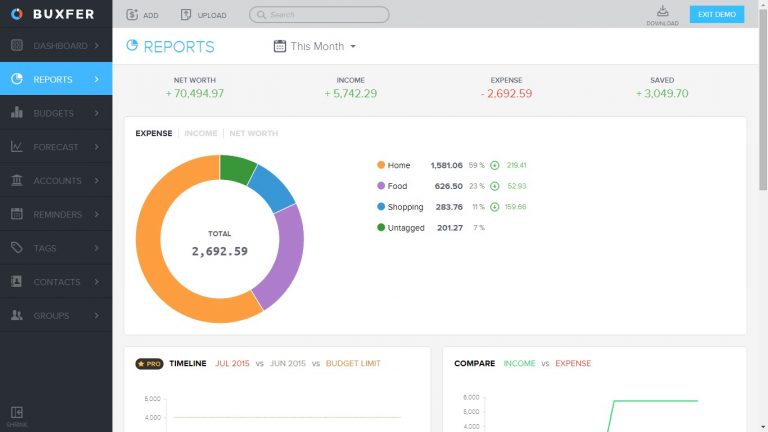Expand the Groups sidebar chevron
This screenshot has width=768, height=432.
97,315
